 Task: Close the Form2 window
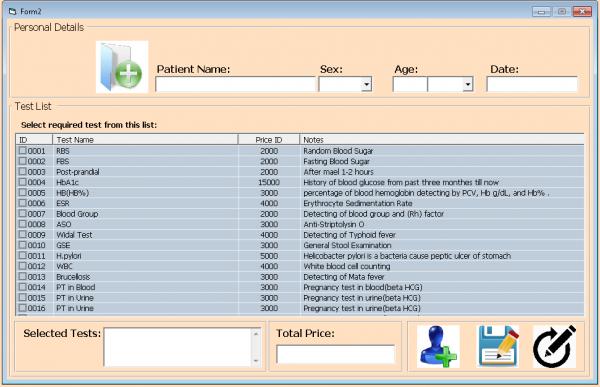[x=582, y=12]
